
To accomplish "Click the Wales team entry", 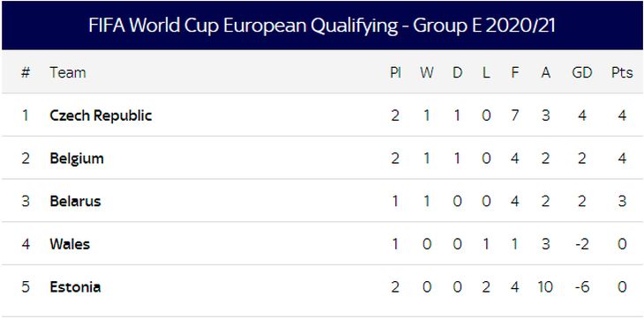I will (x=70, y=244).
